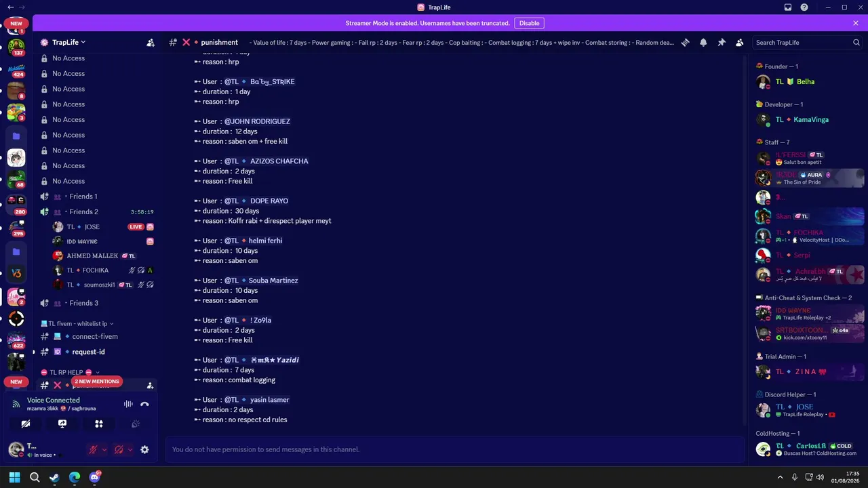This screenshot has width=868, height=488.
Task: Unmute the microphone
Action: (x=94, y=449)
